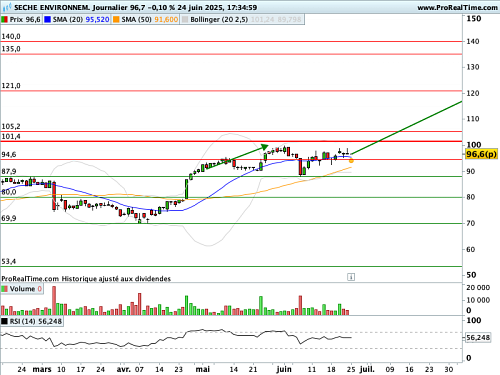Click the Volume indicator color icon
The height and width of the screenshot is (375, 500).
point(5,289)
